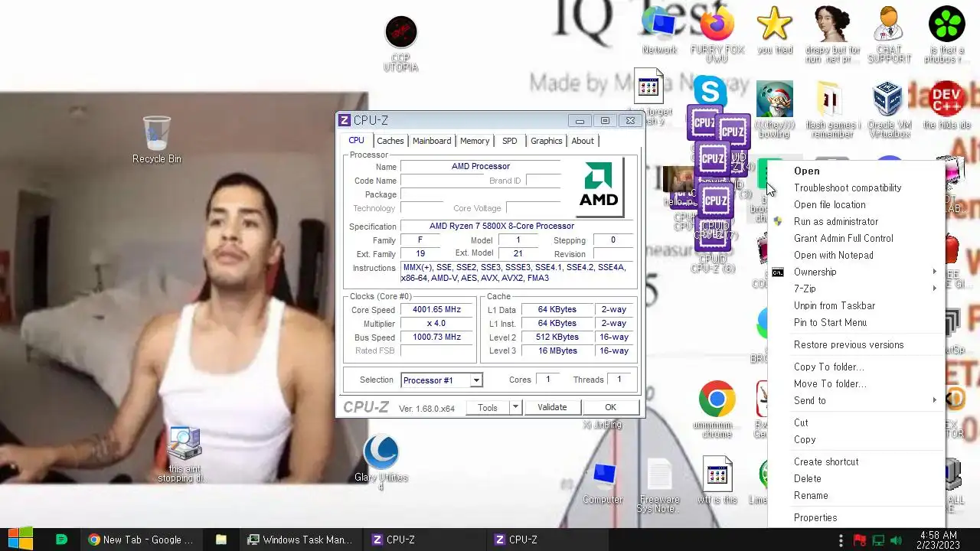Click the network tray icon
Screen dimensions: 980x551
[878, 540]
